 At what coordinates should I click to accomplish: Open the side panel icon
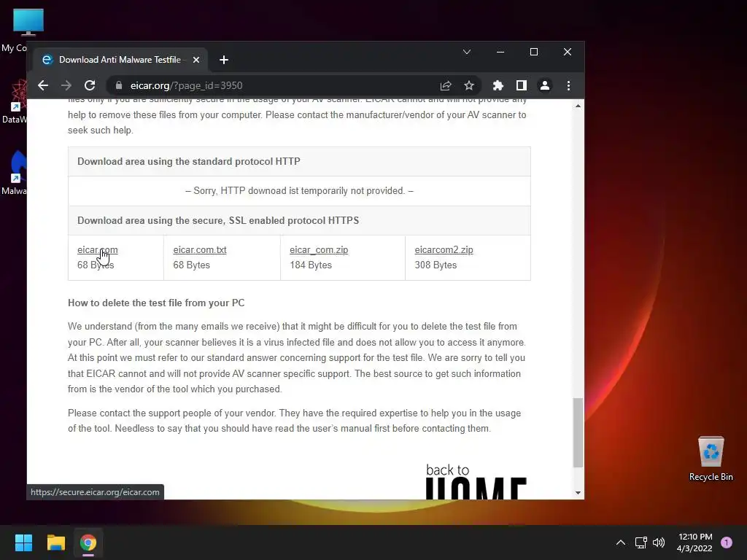point(521,86)
